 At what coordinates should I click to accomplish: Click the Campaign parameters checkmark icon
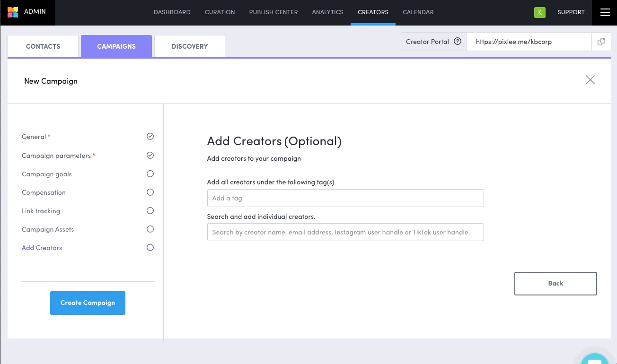point(150,156)
